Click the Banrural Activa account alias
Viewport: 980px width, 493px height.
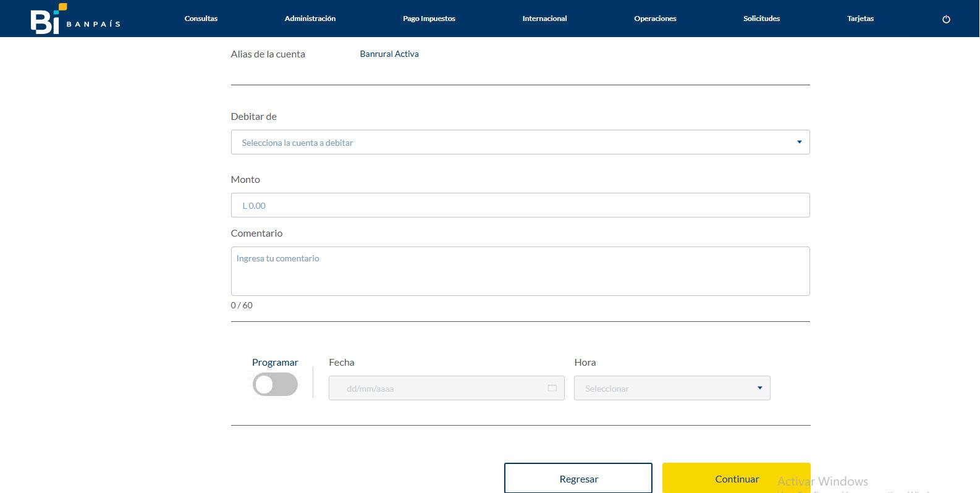pyautogui.click(x=389, y=54)
